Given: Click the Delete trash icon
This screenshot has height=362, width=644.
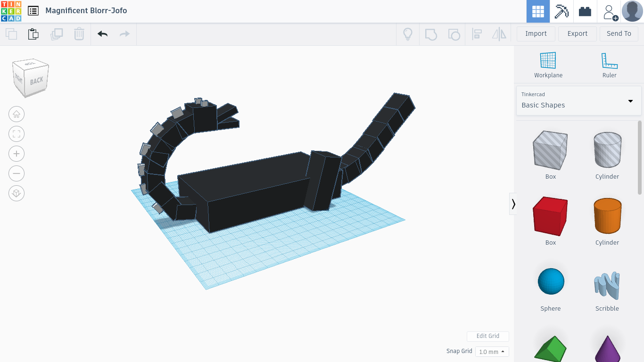Looking at the screenshot, I should [79, 34].
